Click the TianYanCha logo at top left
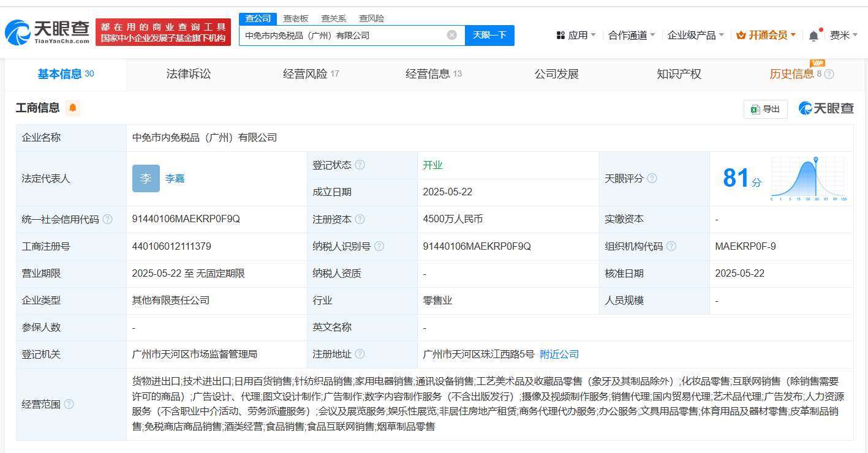868x453 pixels. [x=47, y=32]
